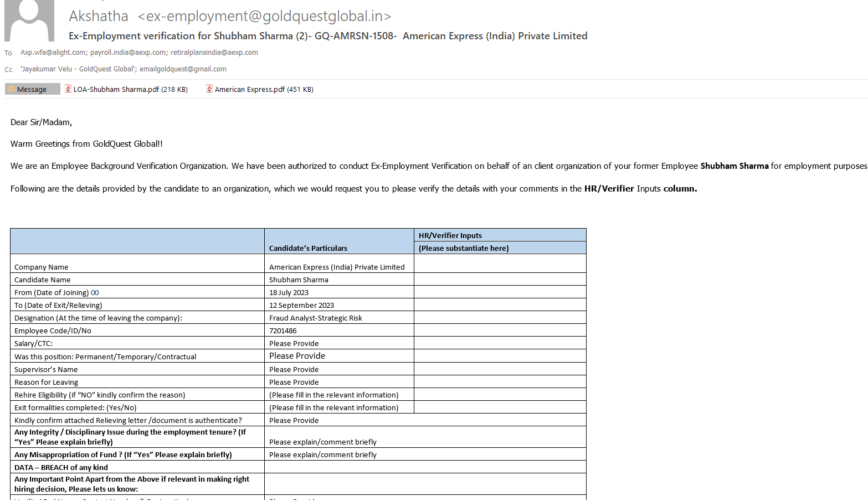Screen dimensions: 868x501
Task: Click employee code '7201486'
Action: (x=283, y=331)
